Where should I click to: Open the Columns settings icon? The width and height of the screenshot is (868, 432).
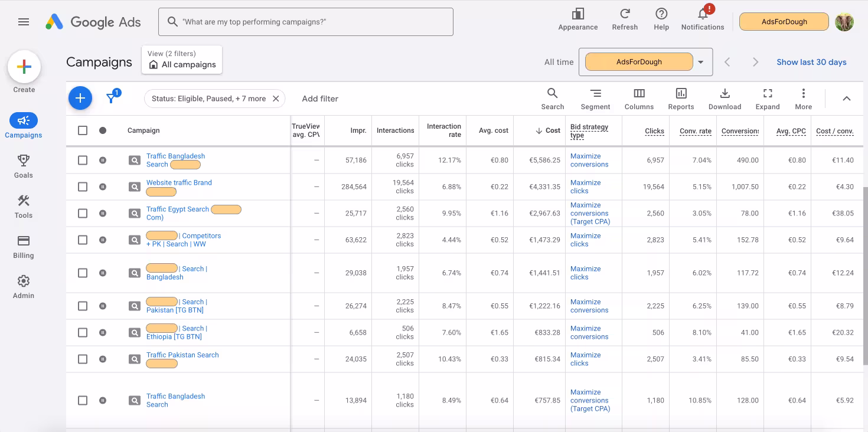pyautogui.click(x=639, y=93)
